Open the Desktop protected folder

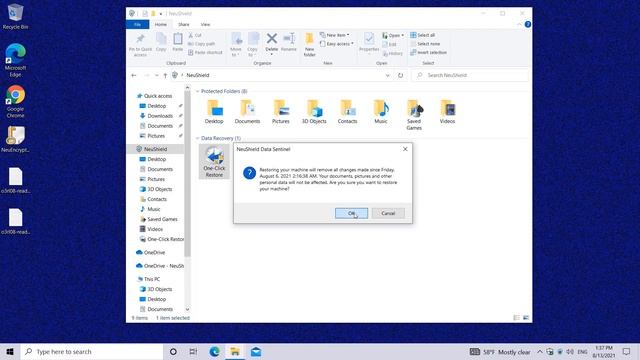[214, 112]
